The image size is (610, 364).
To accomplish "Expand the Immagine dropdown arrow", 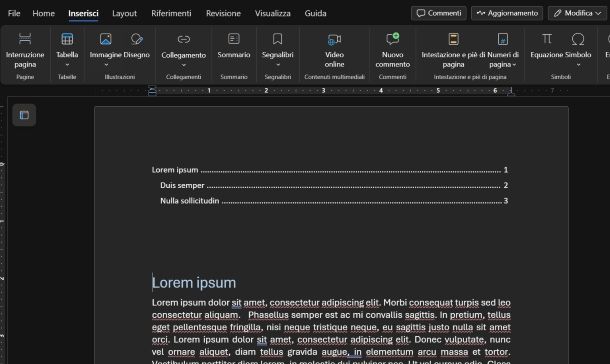I will [106, 65].
